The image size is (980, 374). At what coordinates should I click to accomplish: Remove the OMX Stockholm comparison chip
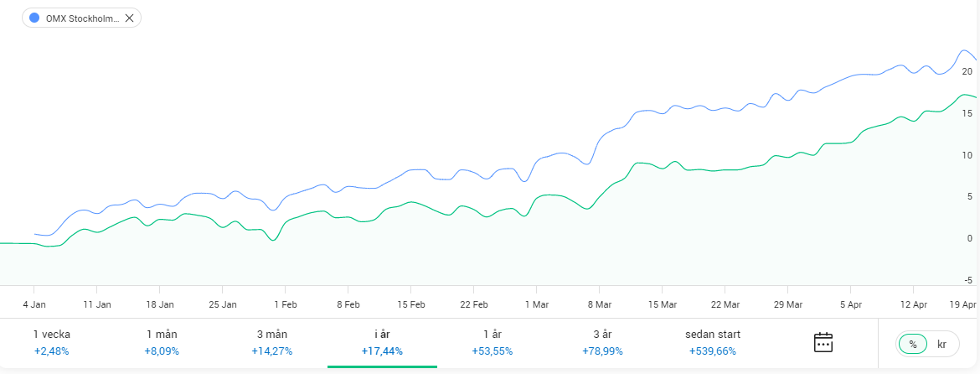click(x=129, y=18)
